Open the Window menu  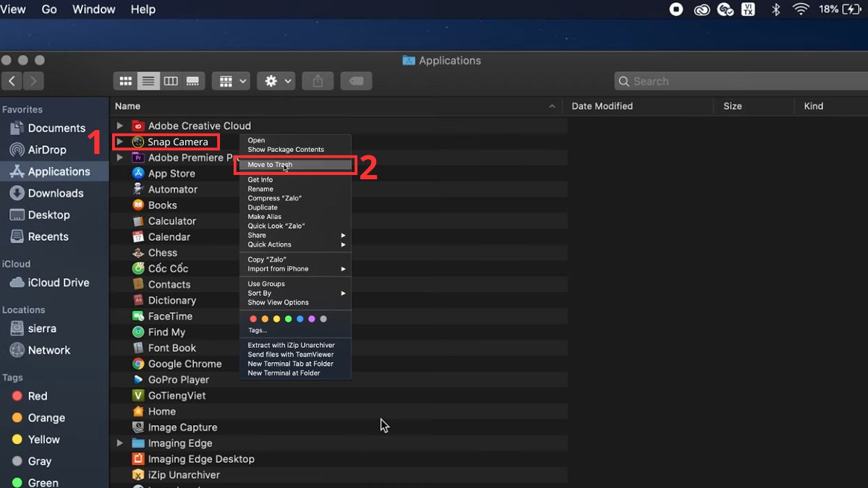(94, 9)
